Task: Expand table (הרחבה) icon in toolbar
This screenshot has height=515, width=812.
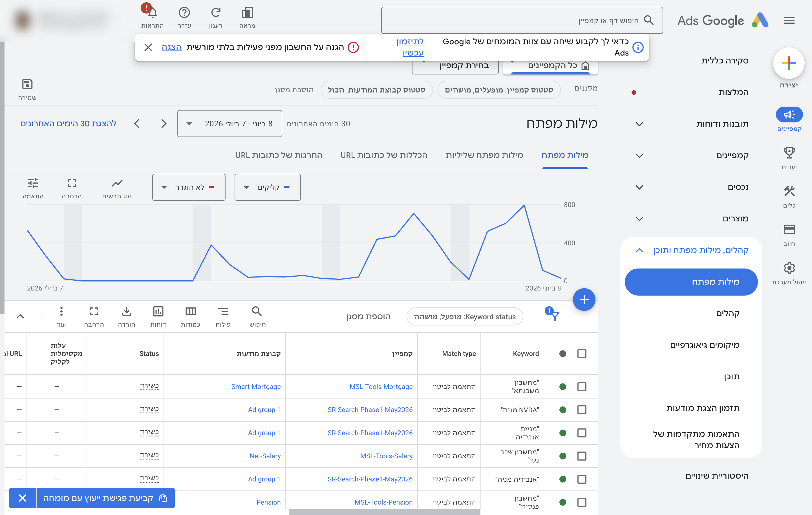Action: 94,311
